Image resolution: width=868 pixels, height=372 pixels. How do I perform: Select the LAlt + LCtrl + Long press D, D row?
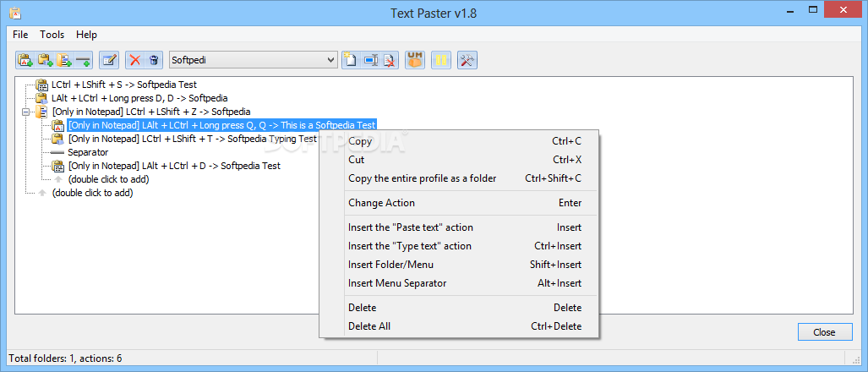[139, 98]
